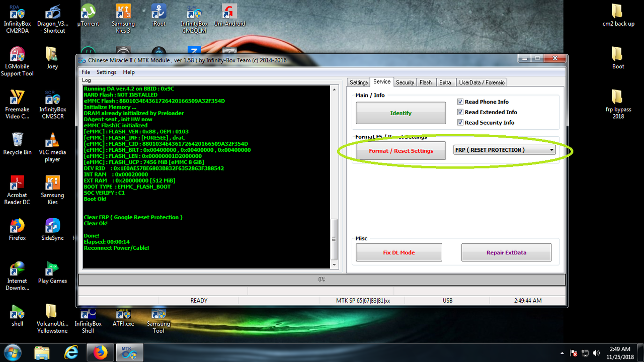Open frp bypass 2018 folder
Viewport: 644px width, 362px height.
pos(618,104)
